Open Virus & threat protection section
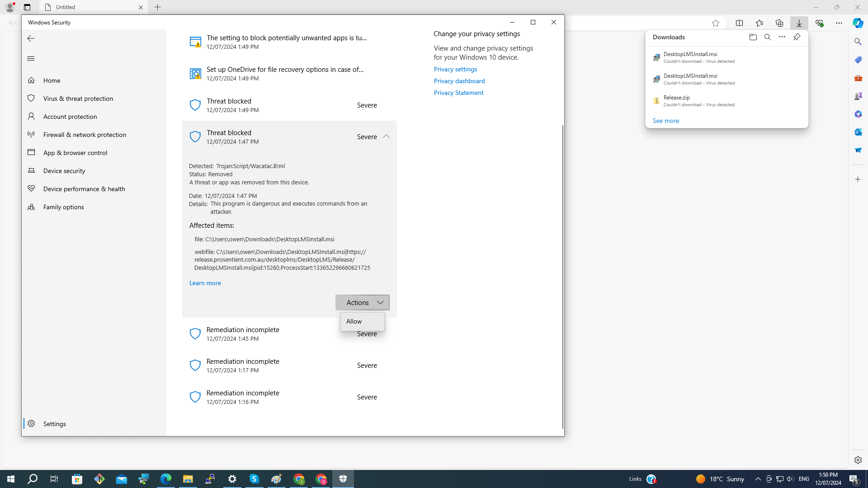 click(94, 99)
